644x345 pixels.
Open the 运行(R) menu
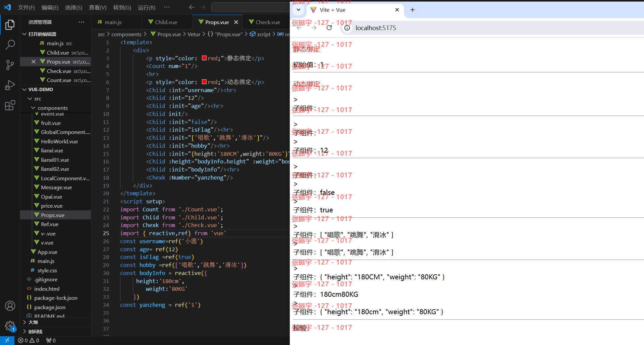[x=147, y=7]
